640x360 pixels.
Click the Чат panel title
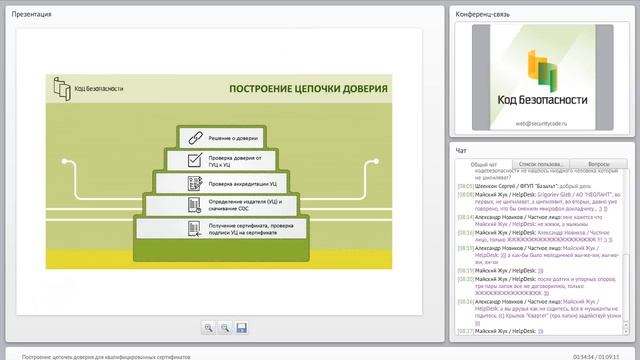pyautogui.click(x=461, y=151)
